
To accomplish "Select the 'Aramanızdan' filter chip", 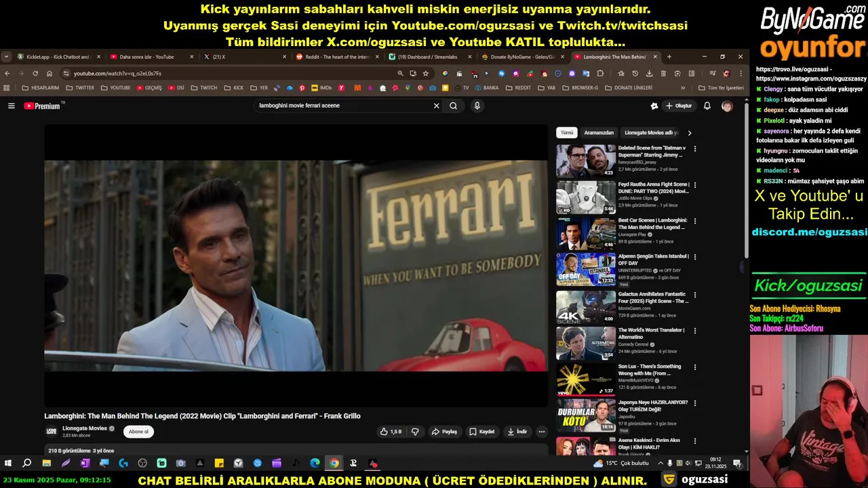I will click(599, 133).
